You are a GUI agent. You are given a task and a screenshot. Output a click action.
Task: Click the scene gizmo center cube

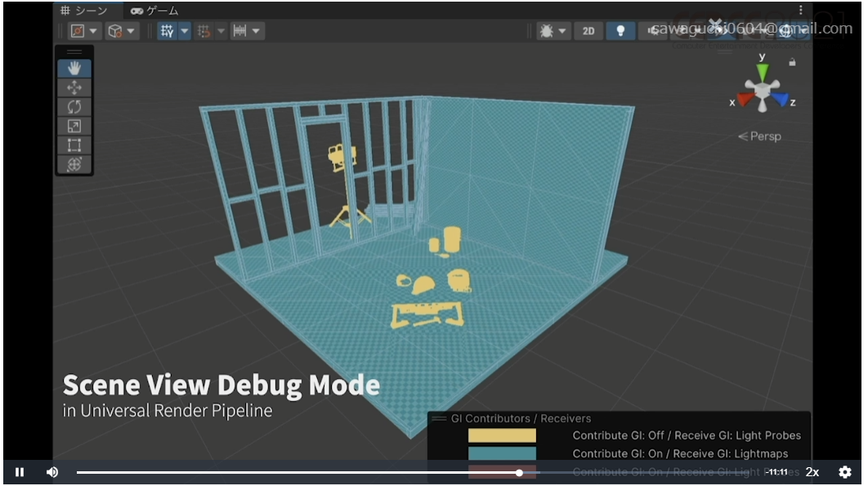click(x=763, y=90)
